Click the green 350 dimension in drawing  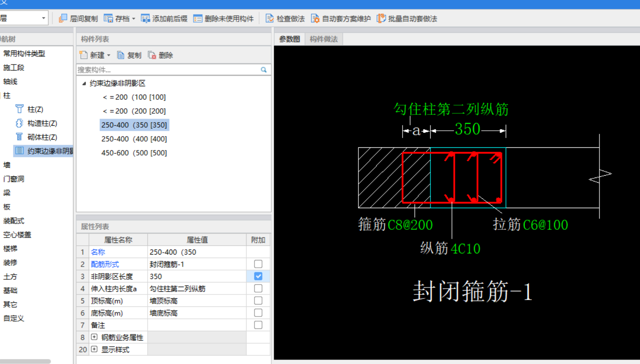pos(467,129)
